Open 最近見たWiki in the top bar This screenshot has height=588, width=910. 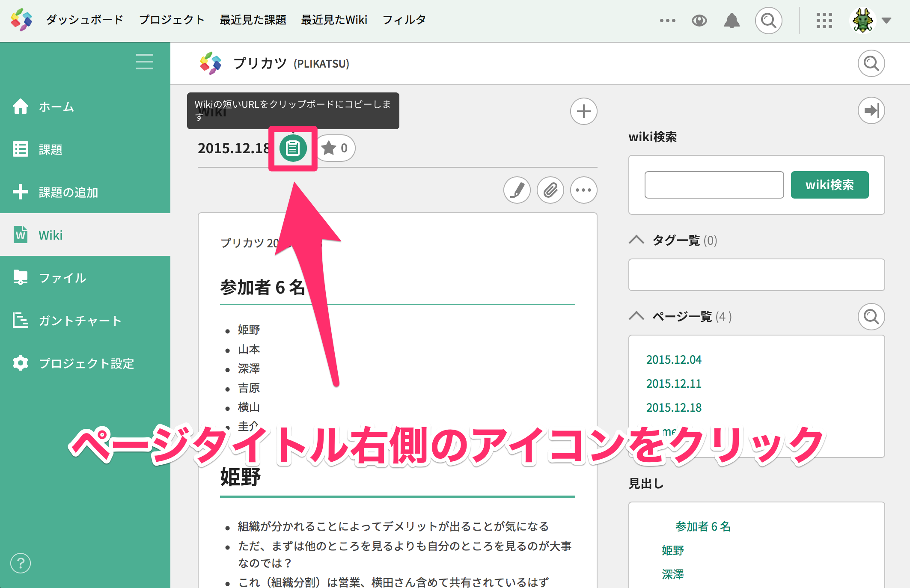pos(334,20)
